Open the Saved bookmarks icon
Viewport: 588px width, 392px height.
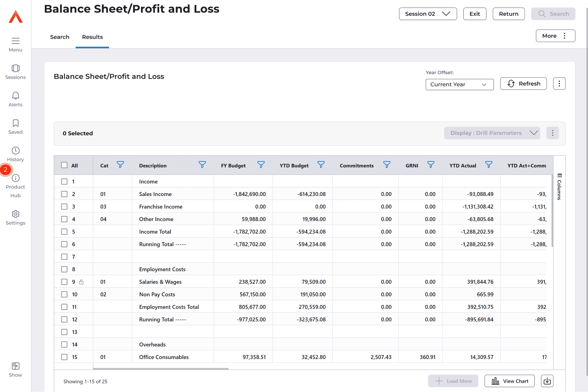point(15,124)
